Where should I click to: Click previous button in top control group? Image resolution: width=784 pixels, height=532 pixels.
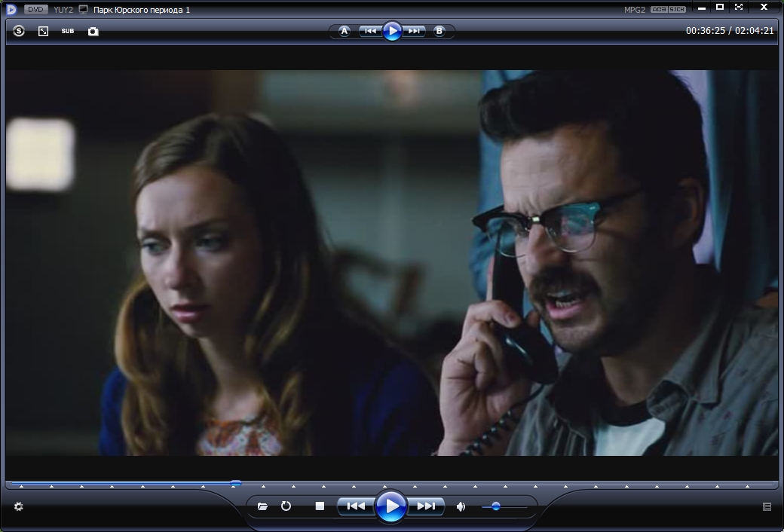coord(370,31)
